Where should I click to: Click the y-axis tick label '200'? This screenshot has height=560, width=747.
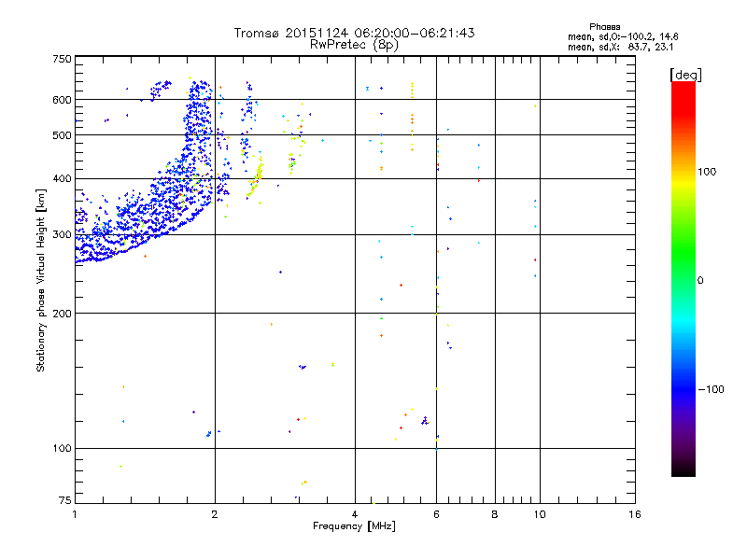[x=62, y=314]
